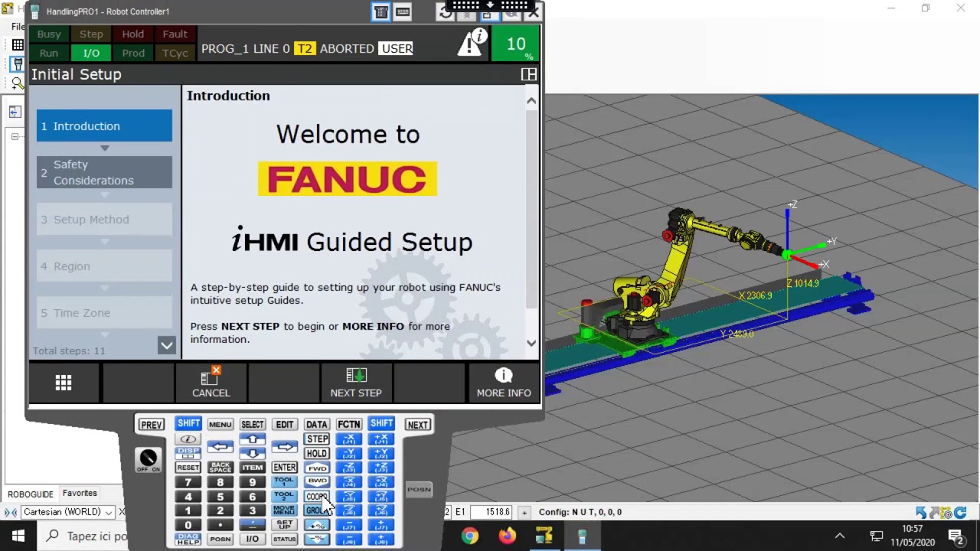980x551 pixels.
Task: Click the CANCEL button
Action: coord(211,383)
